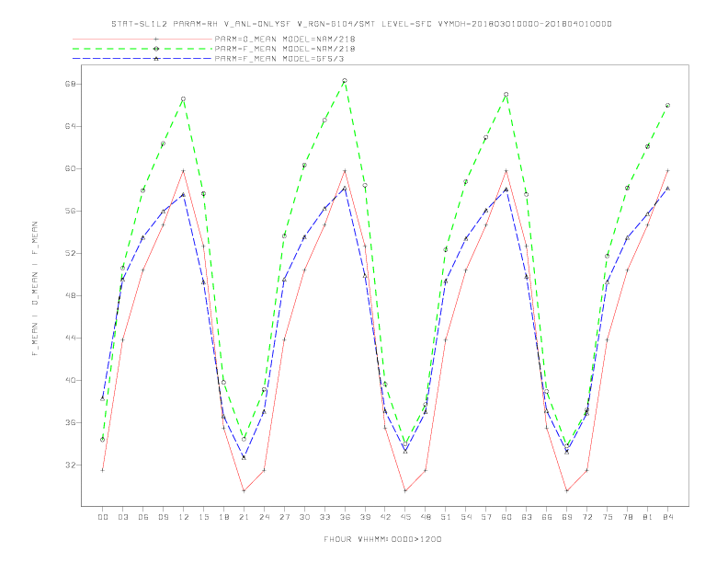Click the green NAM circle marker at hour 84
Screen dimensions: 728x563
coord(667,106)
